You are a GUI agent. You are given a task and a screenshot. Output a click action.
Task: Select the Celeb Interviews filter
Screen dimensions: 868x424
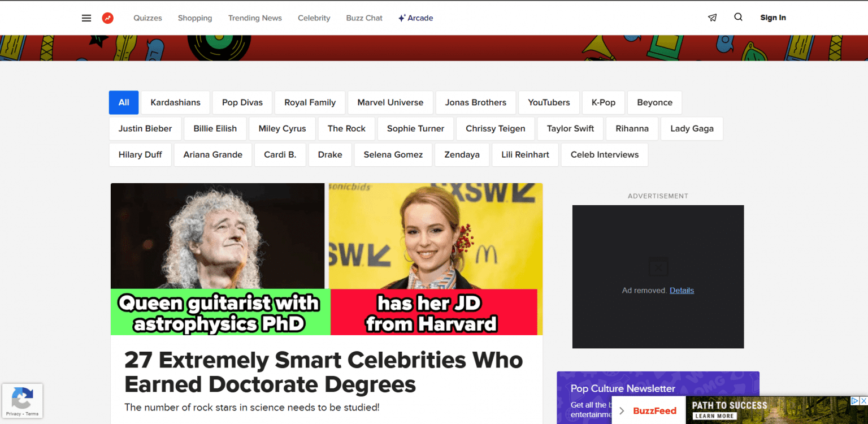(604, 154)
